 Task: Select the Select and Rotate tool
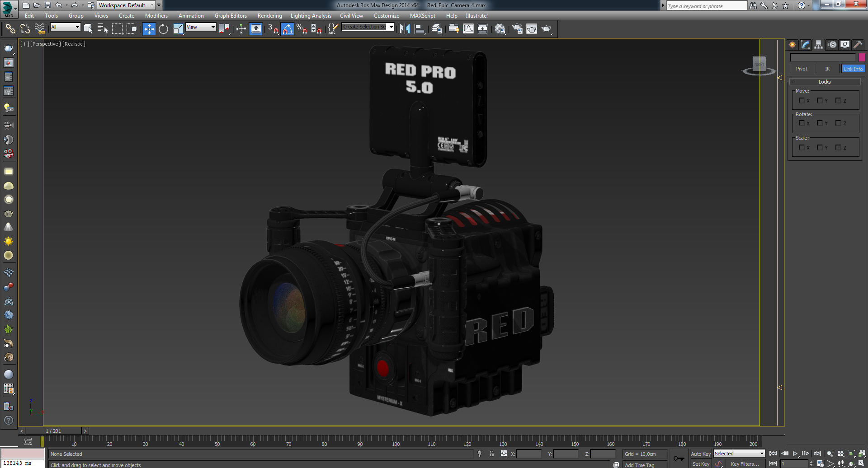point(163,29)
